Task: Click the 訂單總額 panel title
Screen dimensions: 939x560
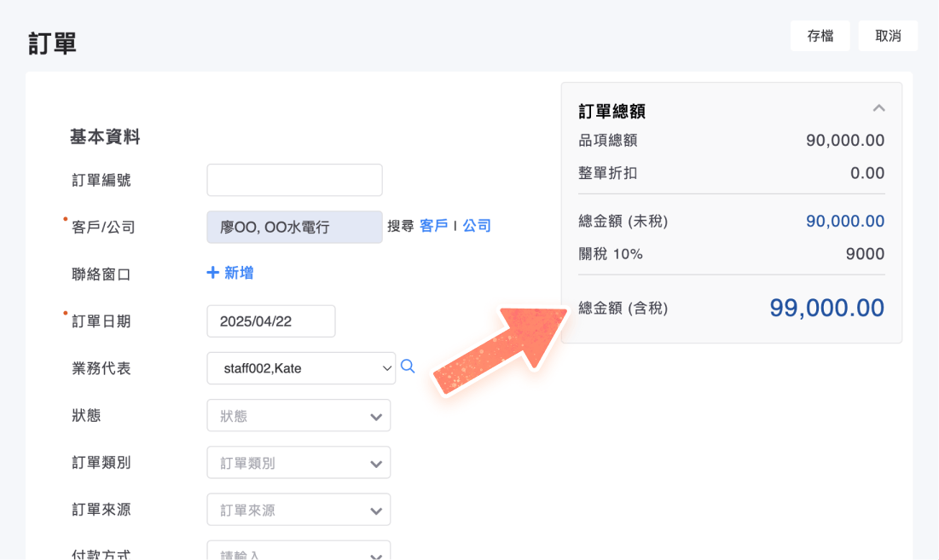Action: [x=612, y=112]
